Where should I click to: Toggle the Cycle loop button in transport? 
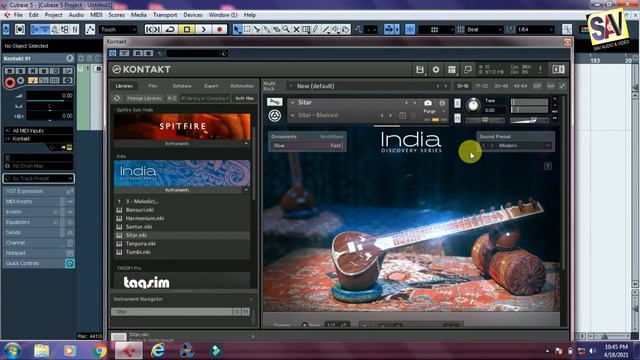170,29
